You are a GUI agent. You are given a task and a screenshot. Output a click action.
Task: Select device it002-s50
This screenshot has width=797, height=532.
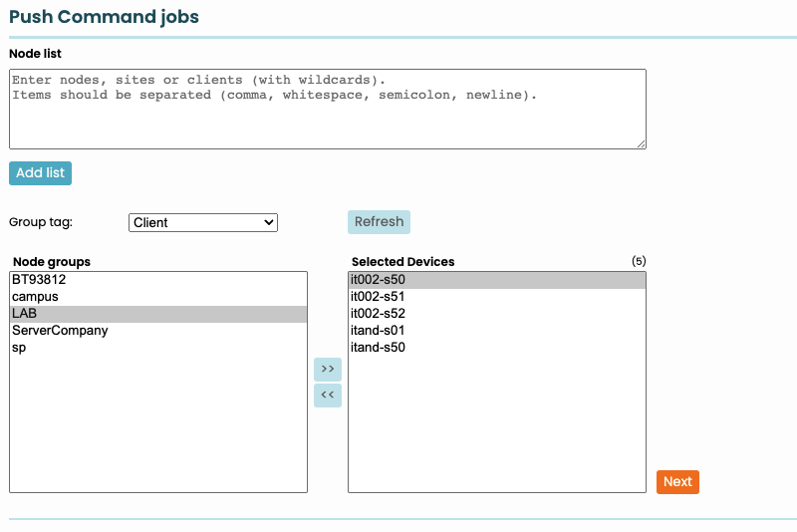point(378,280)
